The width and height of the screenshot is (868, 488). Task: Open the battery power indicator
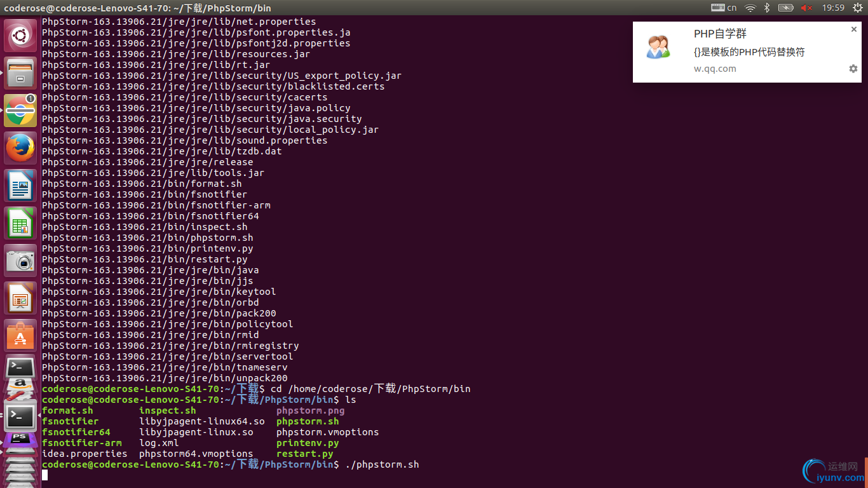pyautogui.click(x=786, y=8)
